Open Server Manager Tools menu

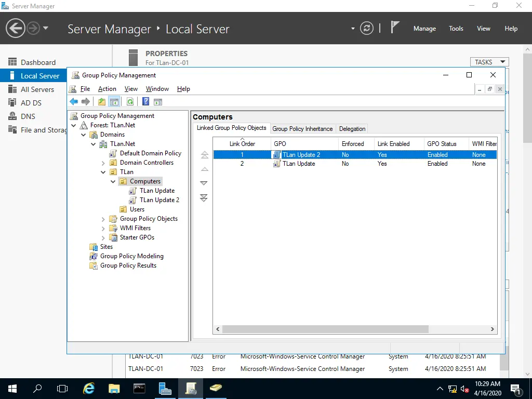pyautogui.click(x=456, y=29)
